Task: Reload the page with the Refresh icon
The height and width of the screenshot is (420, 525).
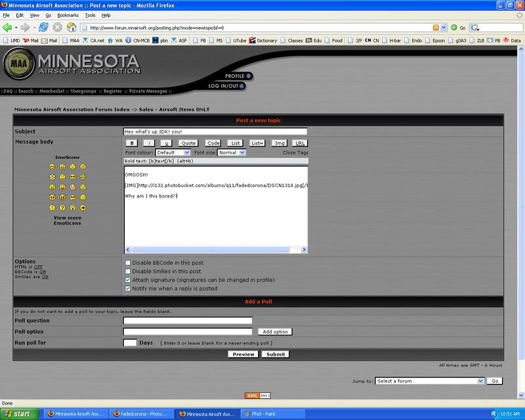Action: point(43,28)
